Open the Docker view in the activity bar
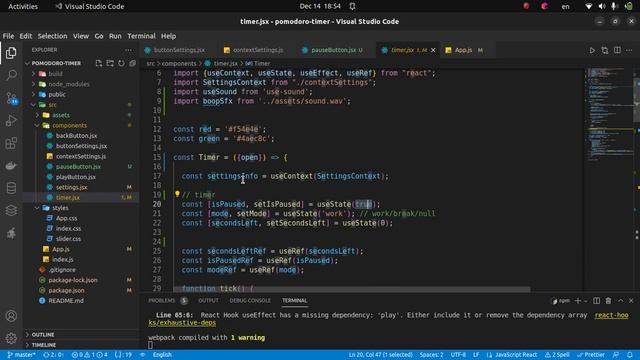 click(11, 166)
